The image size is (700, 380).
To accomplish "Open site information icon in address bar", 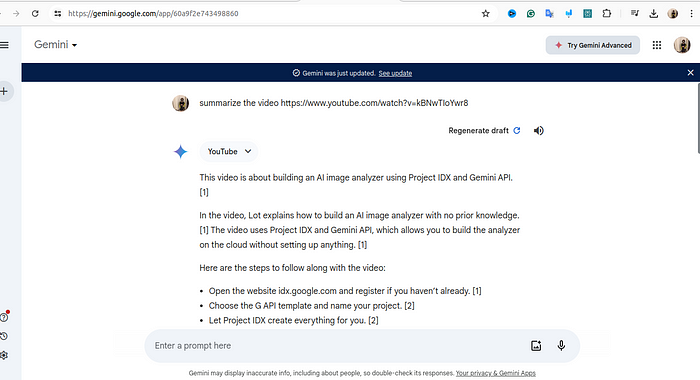I will click(x=58, y=13).
